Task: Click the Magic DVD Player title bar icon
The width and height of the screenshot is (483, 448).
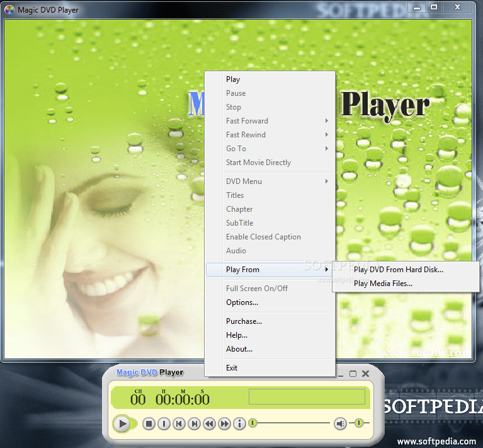Action: (9, 10)
